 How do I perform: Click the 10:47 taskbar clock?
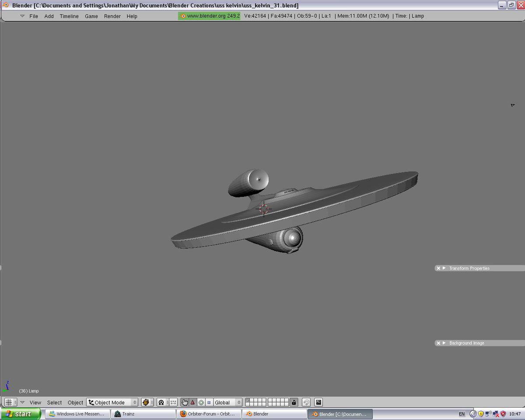[514, 414]
